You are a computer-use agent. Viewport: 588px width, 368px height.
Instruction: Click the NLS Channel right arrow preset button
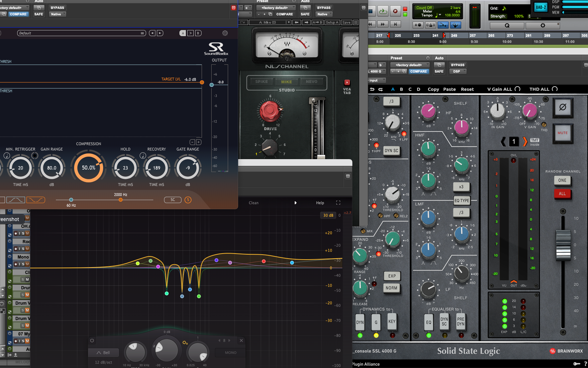[306, 22]
